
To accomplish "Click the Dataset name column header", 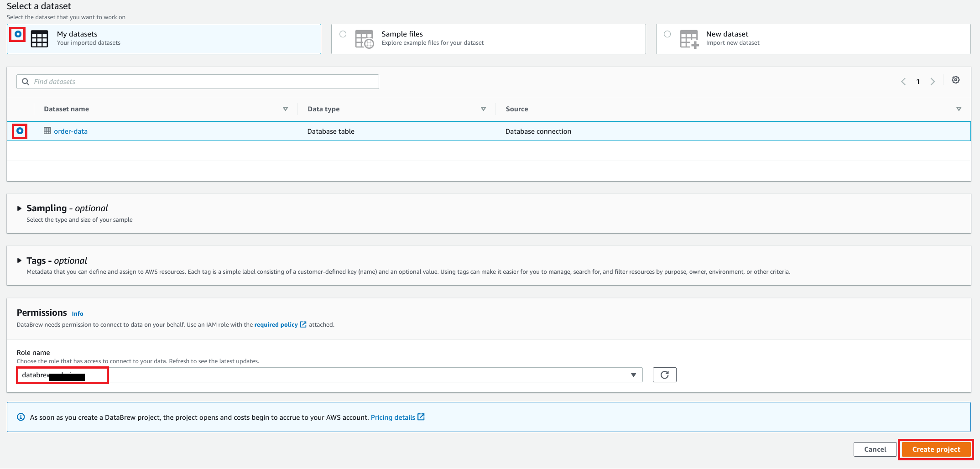I will click(67, 109).
